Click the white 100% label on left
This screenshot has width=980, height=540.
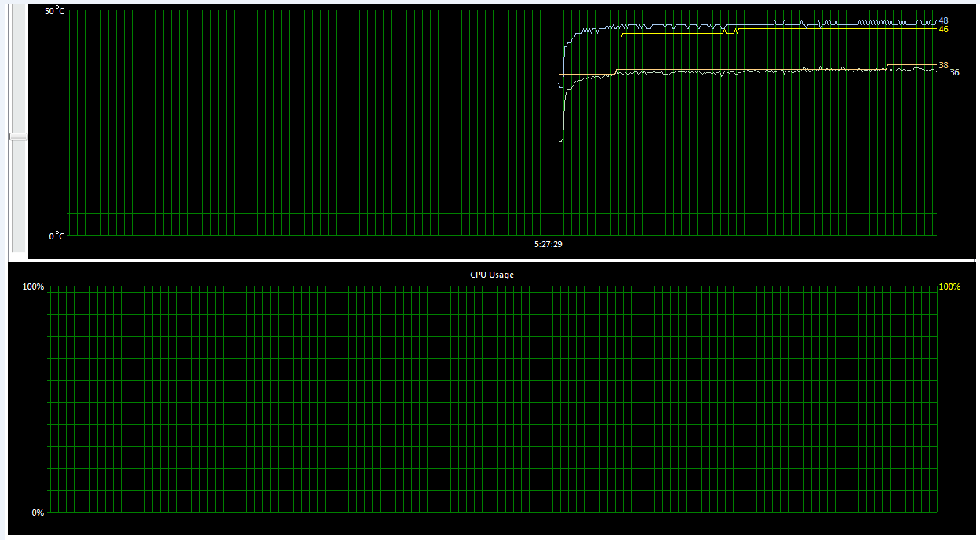click(33, 286)
